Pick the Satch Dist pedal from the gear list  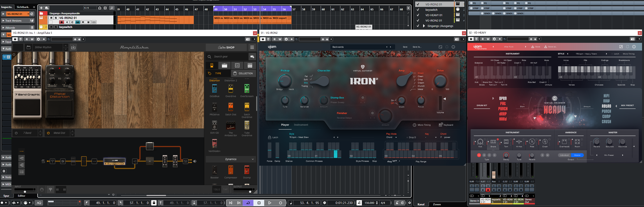[x=231, y=109]
